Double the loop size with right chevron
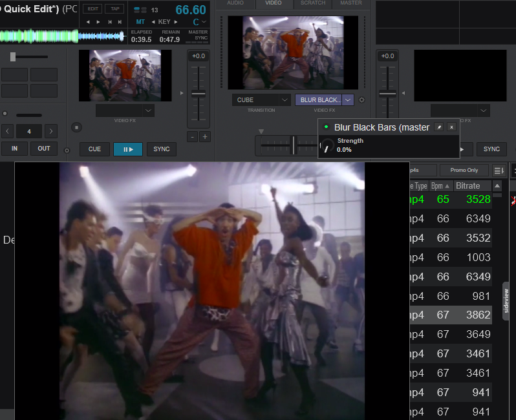Screen dimensions: 516x420 [50, 131]
